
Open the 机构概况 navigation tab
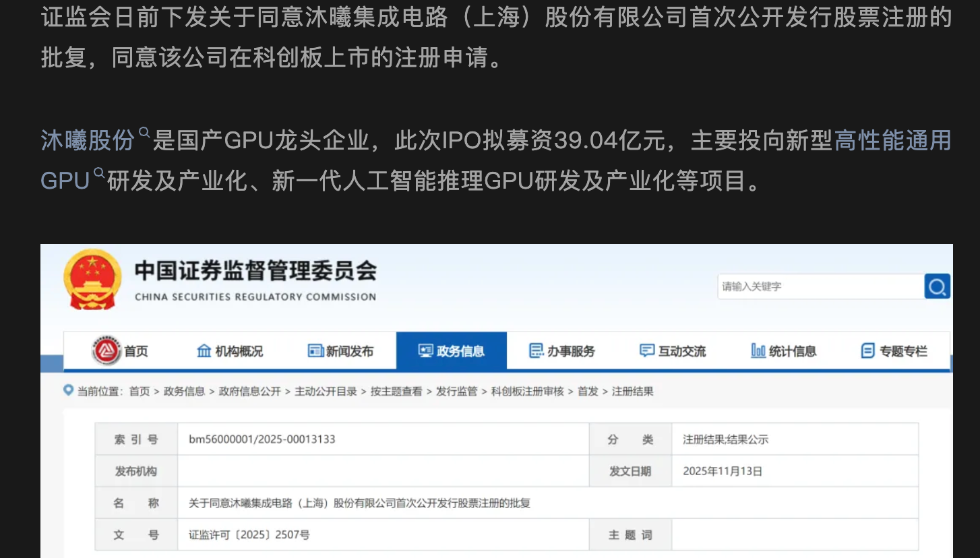click(x=230, y=351)
